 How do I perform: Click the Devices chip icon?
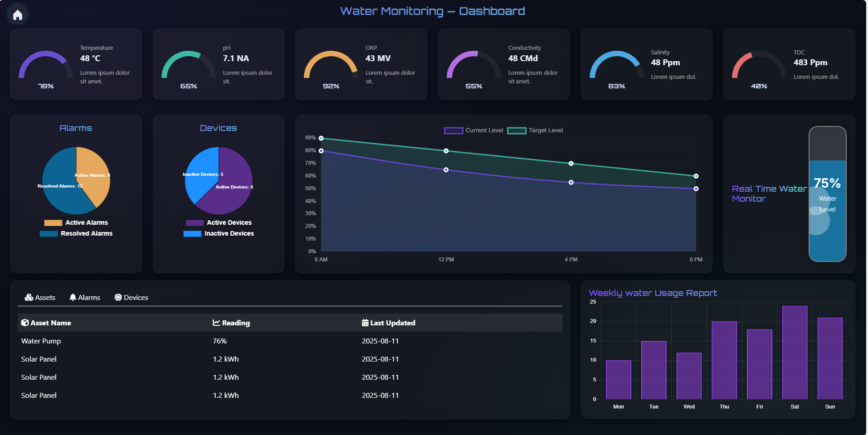coord(118,297)
